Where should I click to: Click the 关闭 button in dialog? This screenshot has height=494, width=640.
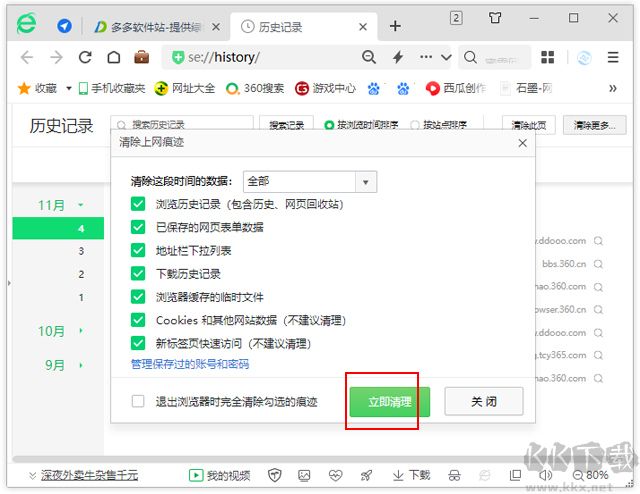(484, 401)
